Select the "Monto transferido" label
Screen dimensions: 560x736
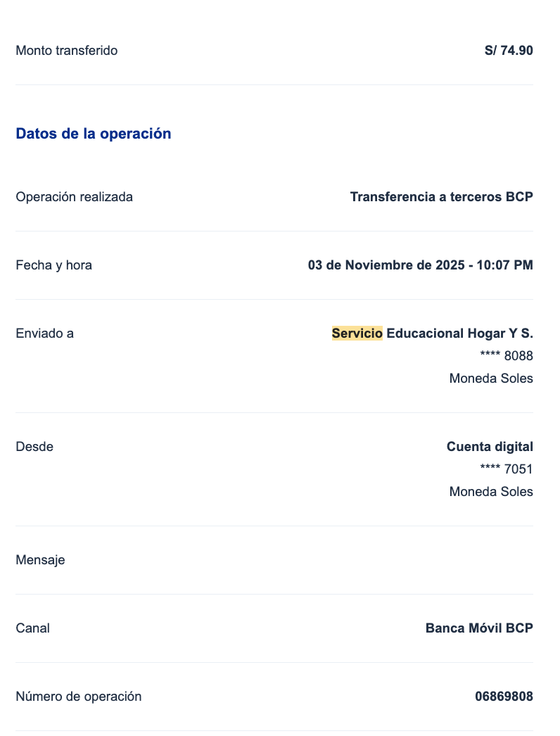(x=66, y=51)
